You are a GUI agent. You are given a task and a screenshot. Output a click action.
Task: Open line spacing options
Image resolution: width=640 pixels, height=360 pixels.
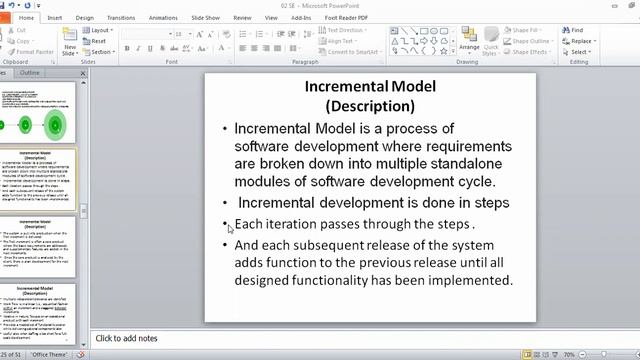coord(309,34)
